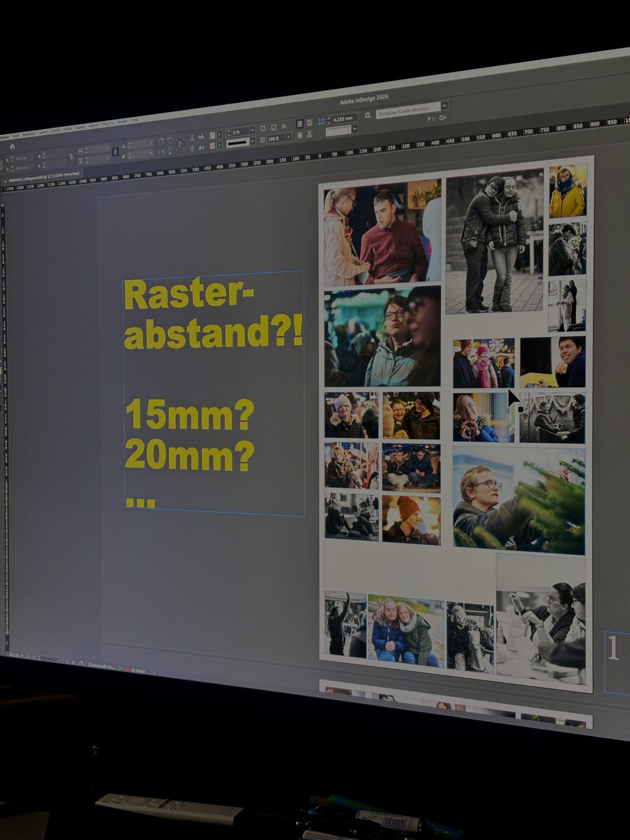Select the reference point locator grid
This screenshot has height=840, width=630.
tap(2, 165)
